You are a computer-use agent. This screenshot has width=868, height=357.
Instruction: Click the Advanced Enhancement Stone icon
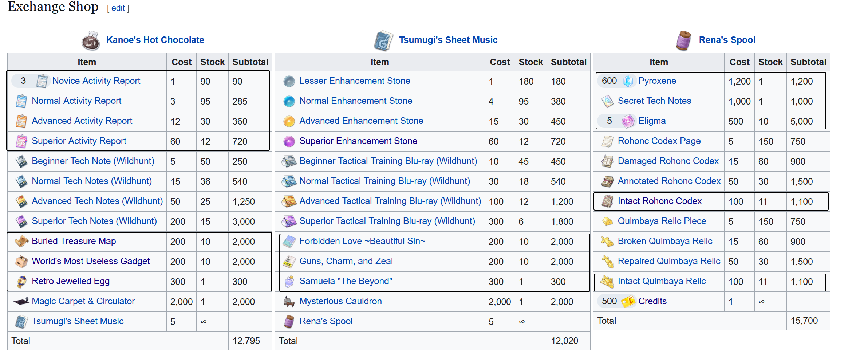289,121
